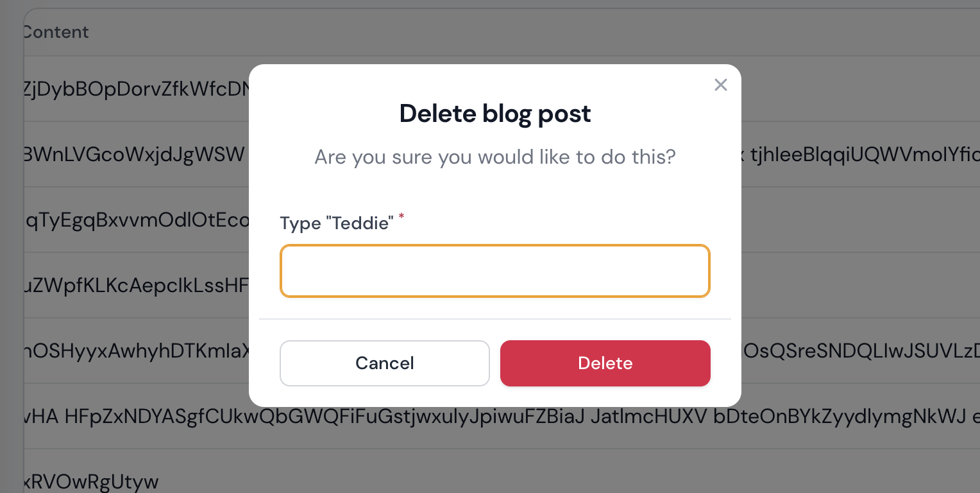The height and width of the screenshot is (493, 980).
Task: Click the 'Type "Teddie"' field label
Action: pyautogui.click(x=337, y=223)
